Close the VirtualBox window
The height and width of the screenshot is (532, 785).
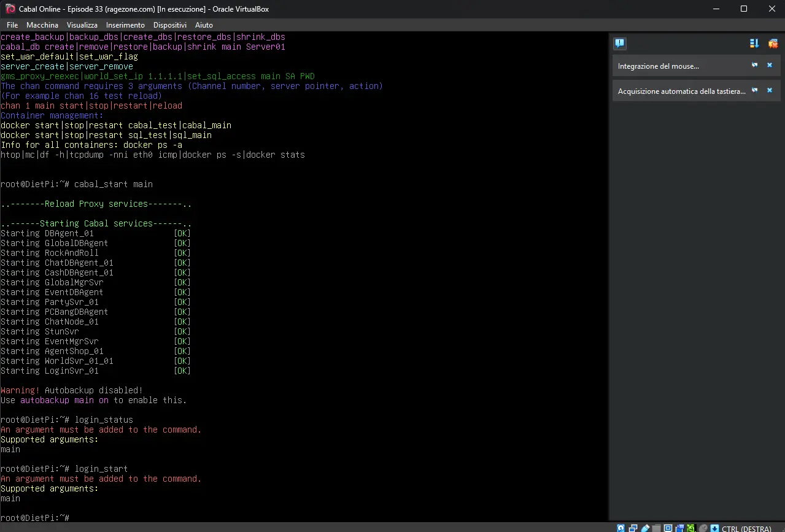[x=771, y=9]
